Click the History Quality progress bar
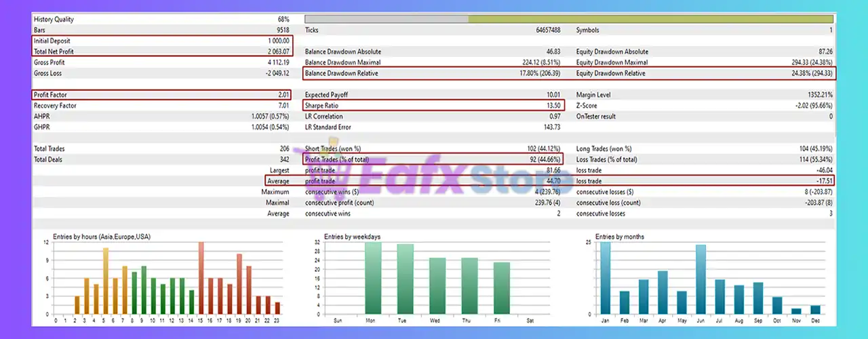868x339 pixels. coord(569,20)
